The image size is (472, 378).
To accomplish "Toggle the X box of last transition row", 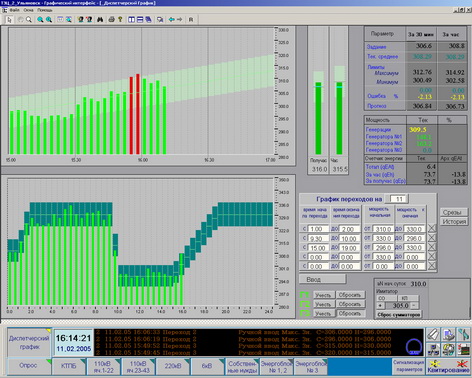I will coord(432,266).
